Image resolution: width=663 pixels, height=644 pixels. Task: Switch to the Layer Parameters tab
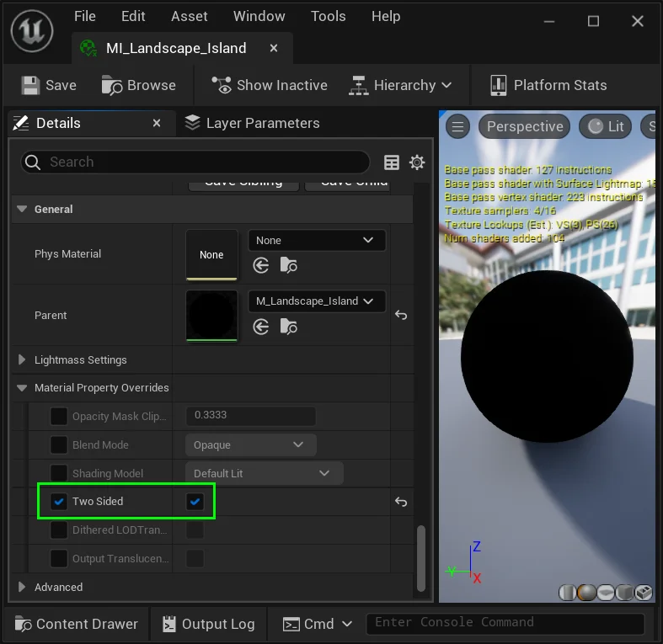click(252, 123)
